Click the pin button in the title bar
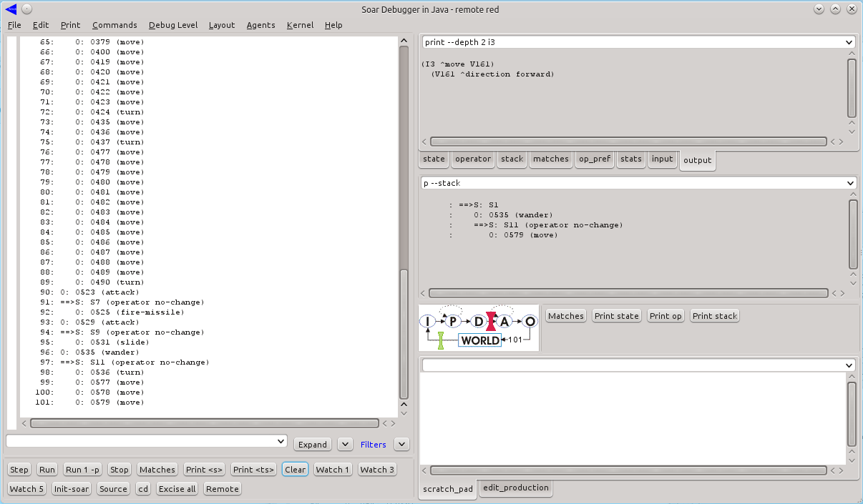Viewport: 863px width, 504px height. 26,9
